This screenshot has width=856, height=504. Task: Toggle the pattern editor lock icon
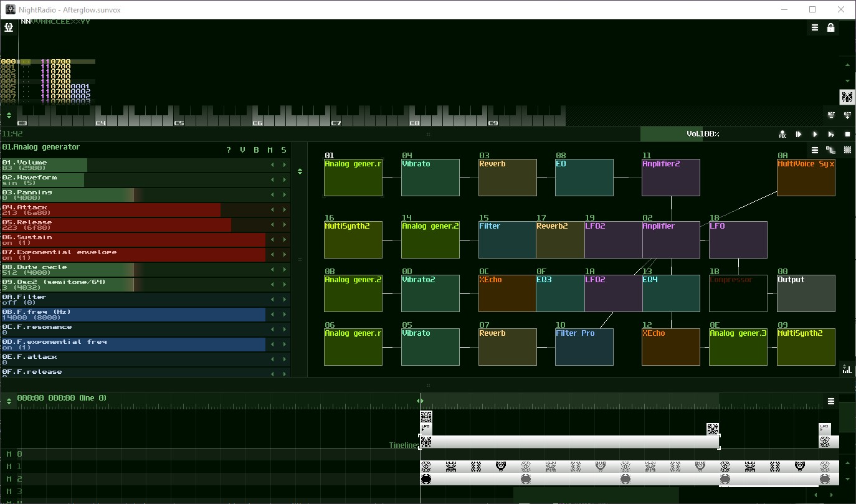tap(830, 27)
